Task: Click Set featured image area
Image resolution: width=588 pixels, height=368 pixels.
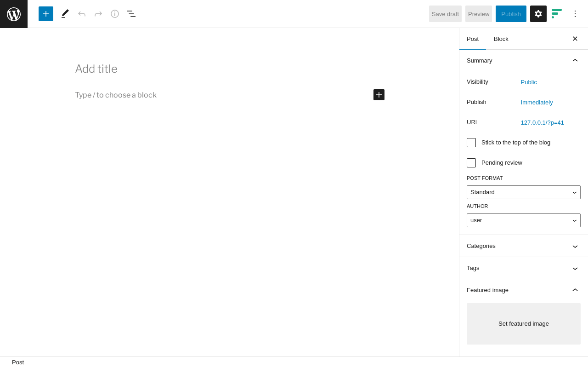Action: coord(524,324)
